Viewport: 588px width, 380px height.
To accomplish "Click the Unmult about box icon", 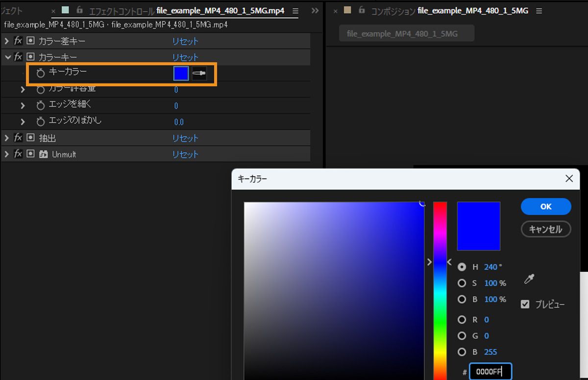I will point(31,154).
